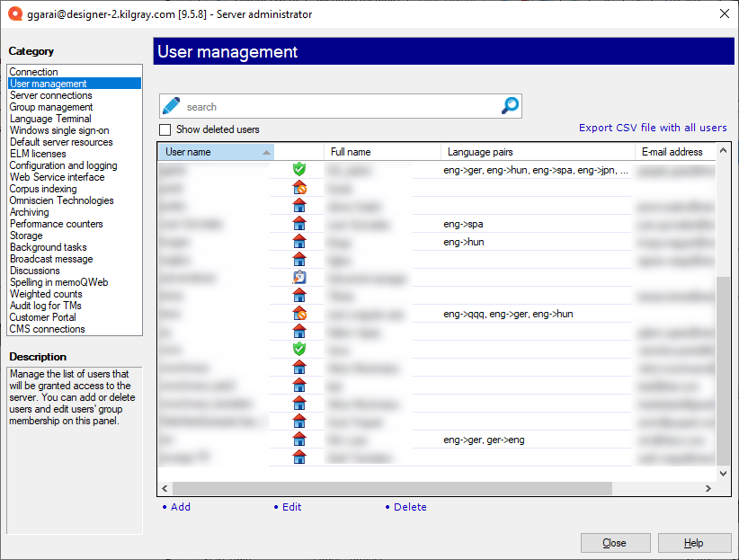This screenshot has height=560, width=739.
Task: Click the blue house icon beside the eng->spa user
Action: pos(298,223)
